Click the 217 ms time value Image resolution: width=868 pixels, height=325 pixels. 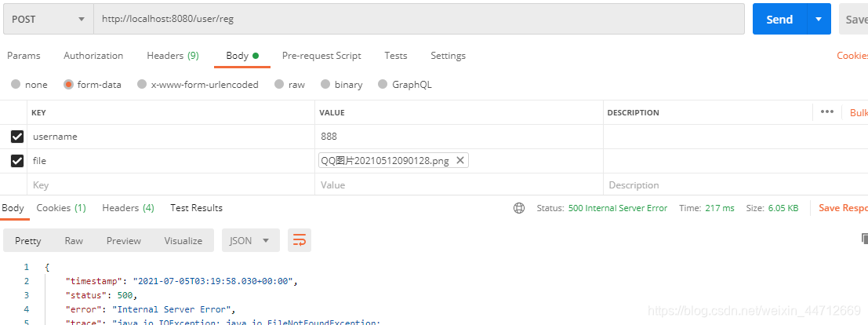point(720,208)
